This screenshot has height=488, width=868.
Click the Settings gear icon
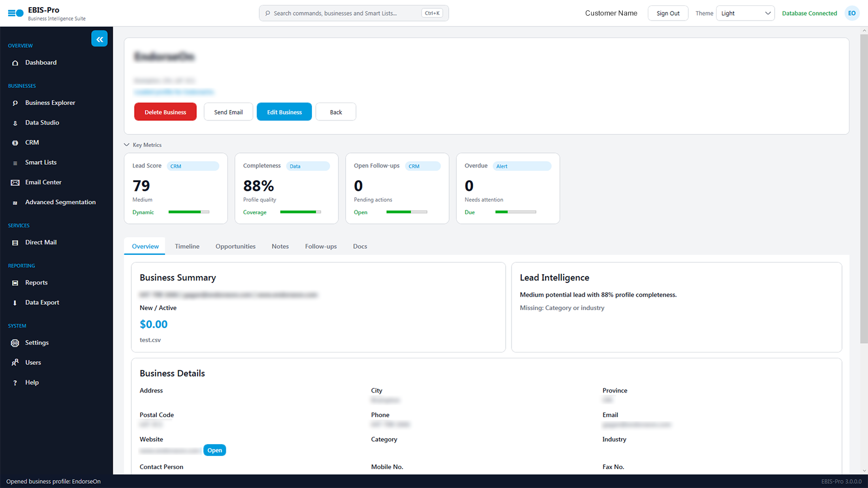pyautogui.click(x=15, y=343)
